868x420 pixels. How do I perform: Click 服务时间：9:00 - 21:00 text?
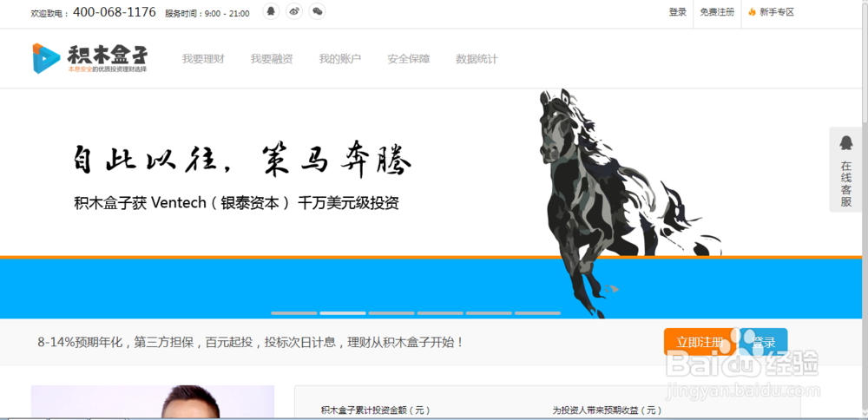[207, 13]
